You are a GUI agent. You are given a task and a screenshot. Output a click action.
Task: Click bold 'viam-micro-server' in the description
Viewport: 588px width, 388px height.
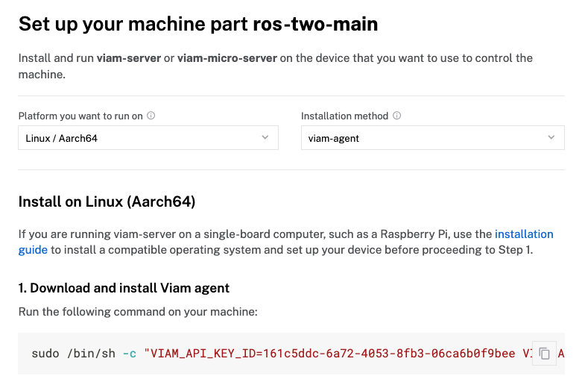point(227,58)
